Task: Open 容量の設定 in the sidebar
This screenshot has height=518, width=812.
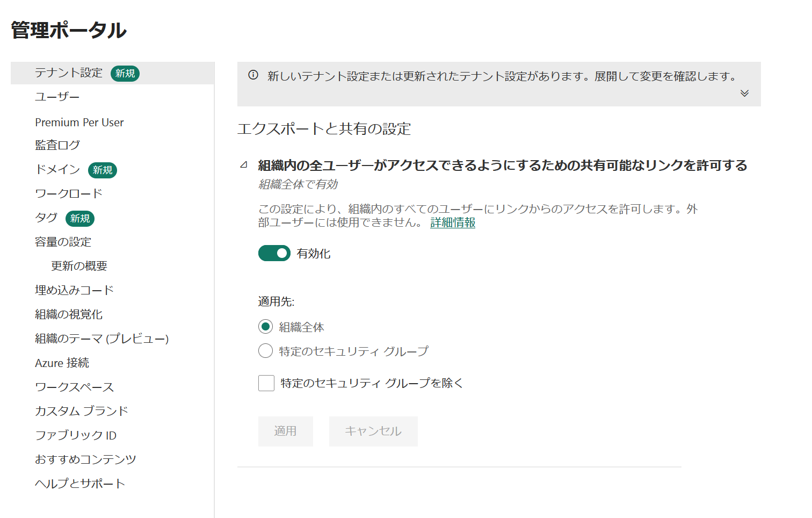Action: point(63,242)
